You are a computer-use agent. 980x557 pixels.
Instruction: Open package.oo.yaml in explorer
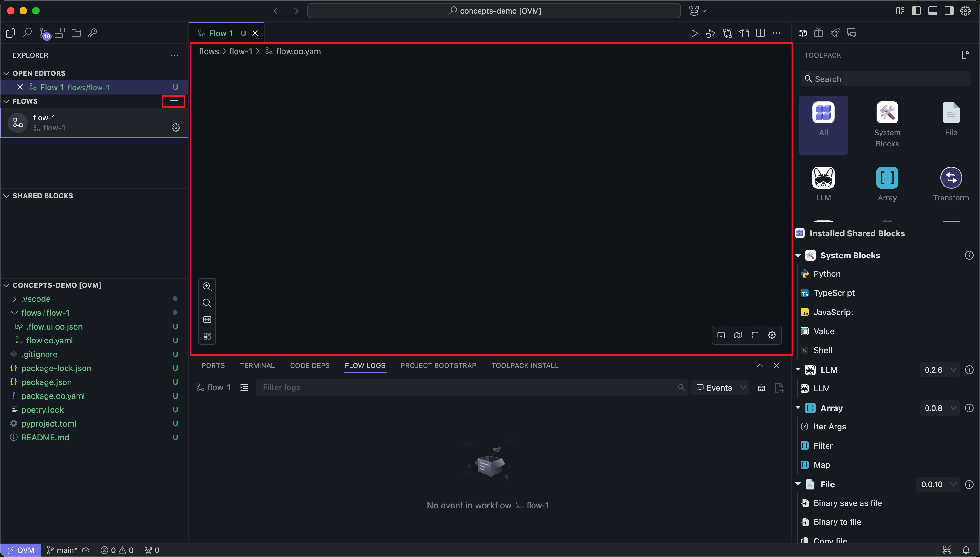53,396
